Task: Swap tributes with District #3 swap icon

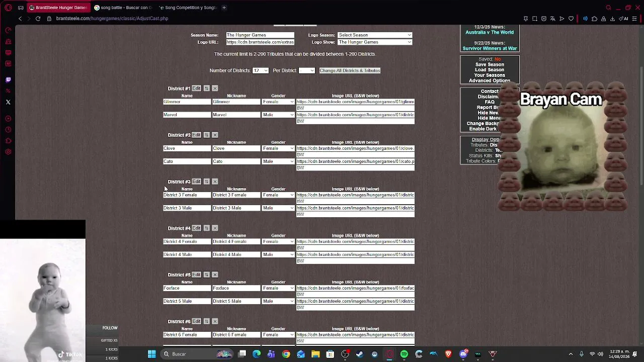Action: pos(206,182)
